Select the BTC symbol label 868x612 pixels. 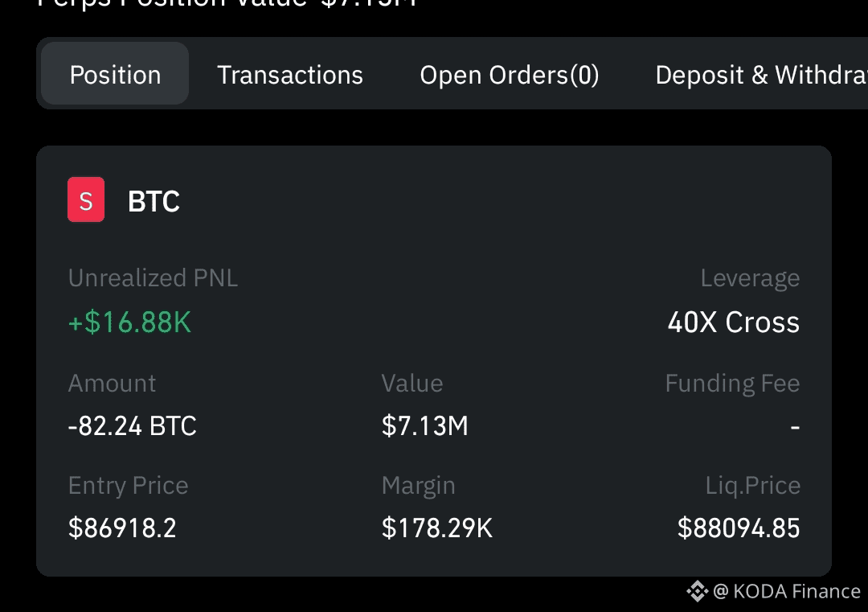coord(153,201)
